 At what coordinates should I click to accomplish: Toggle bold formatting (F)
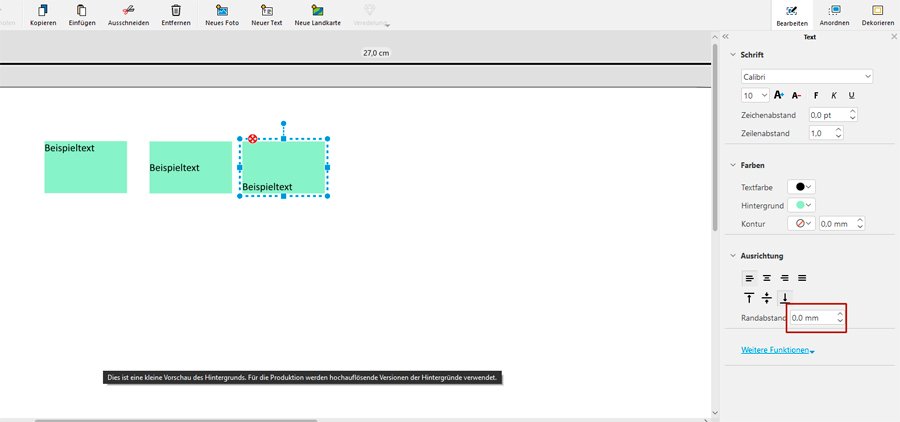point(816,95)
